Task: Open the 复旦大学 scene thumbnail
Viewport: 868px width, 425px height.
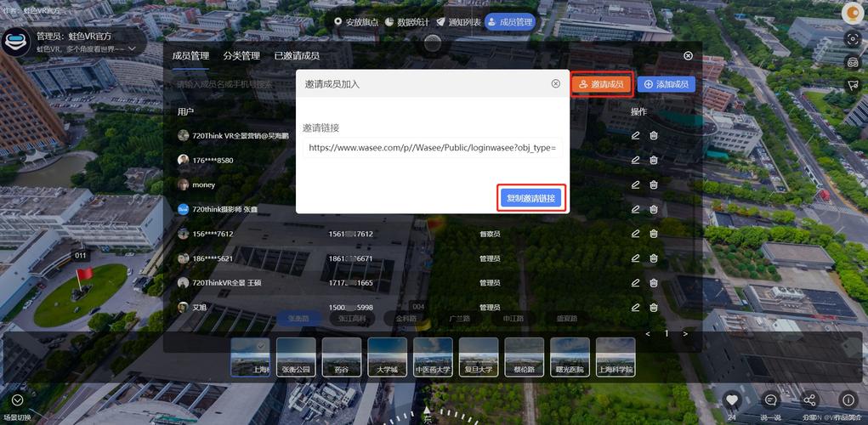Action: click(479, 358)
